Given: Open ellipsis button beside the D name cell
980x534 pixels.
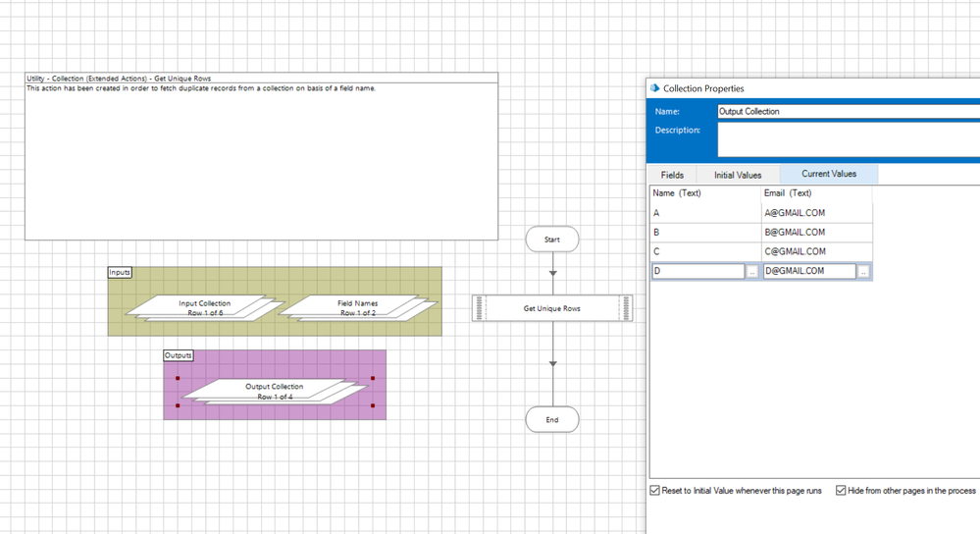Looking at the screenshot, I should (x=752, y=272).
